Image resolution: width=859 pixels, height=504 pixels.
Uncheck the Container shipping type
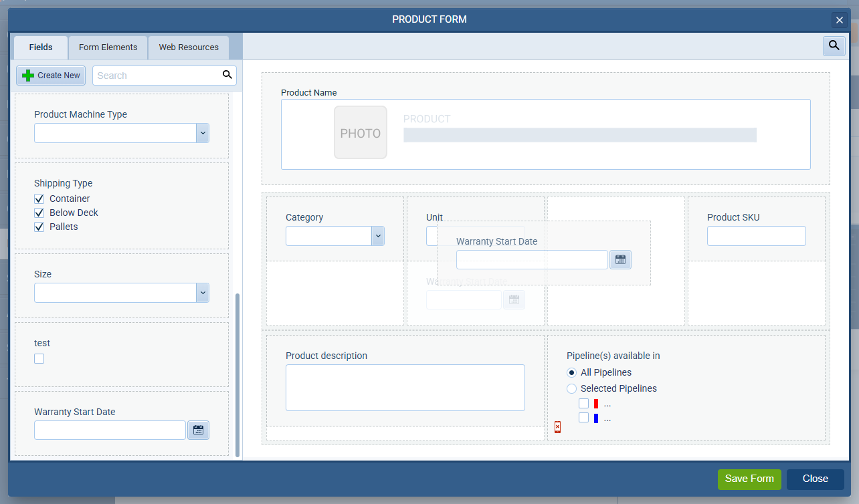(x=39, y=199)
